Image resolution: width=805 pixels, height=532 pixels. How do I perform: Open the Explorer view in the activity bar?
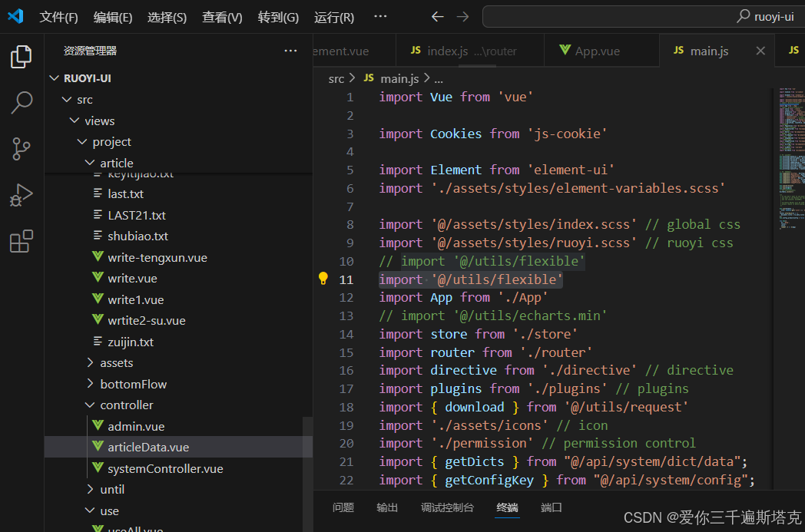pos(21,55)
